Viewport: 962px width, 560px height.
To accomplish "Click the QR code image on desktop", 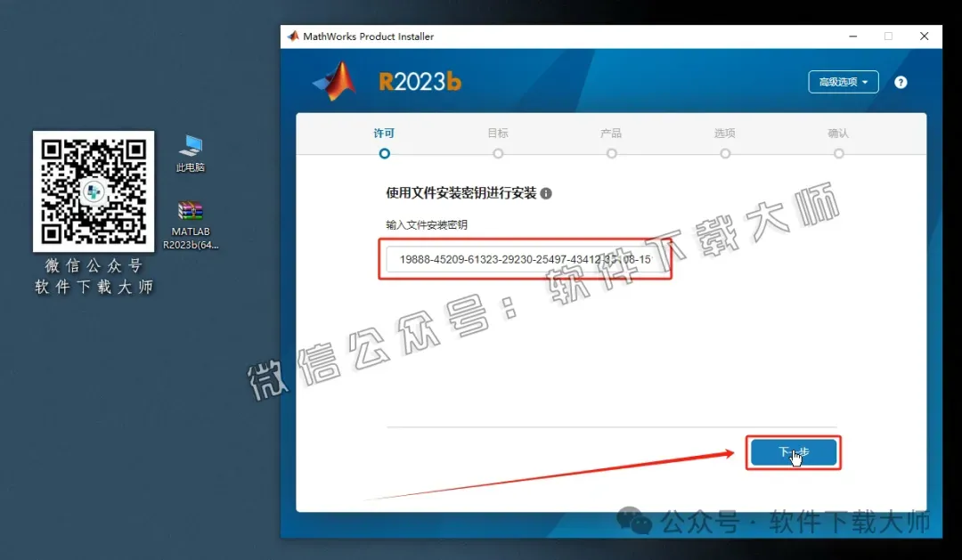I will (x=94, y=191).
